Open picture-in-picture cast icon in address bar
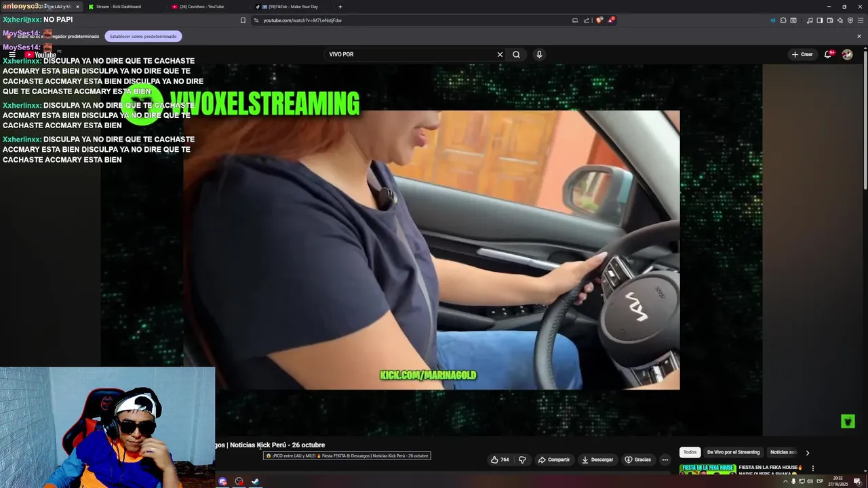The height and width of the screenshot is (488, 868). (575, 20)
